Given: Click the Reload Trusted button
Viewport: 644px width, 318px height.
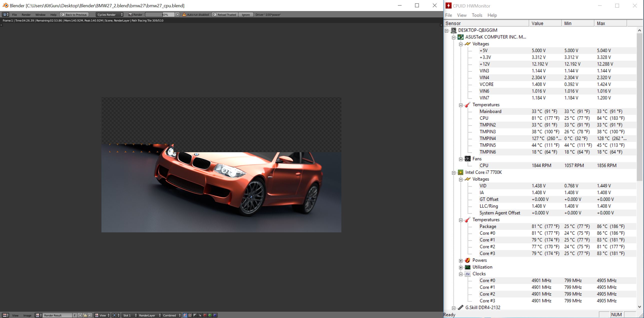Looking at the screenshot, I should click(225, 15).
